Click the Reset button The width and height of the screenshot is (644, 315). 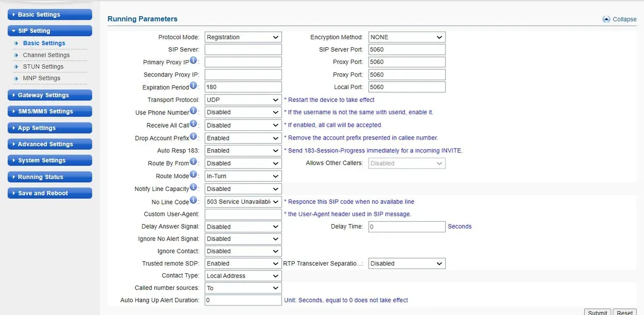coord(624,313)
